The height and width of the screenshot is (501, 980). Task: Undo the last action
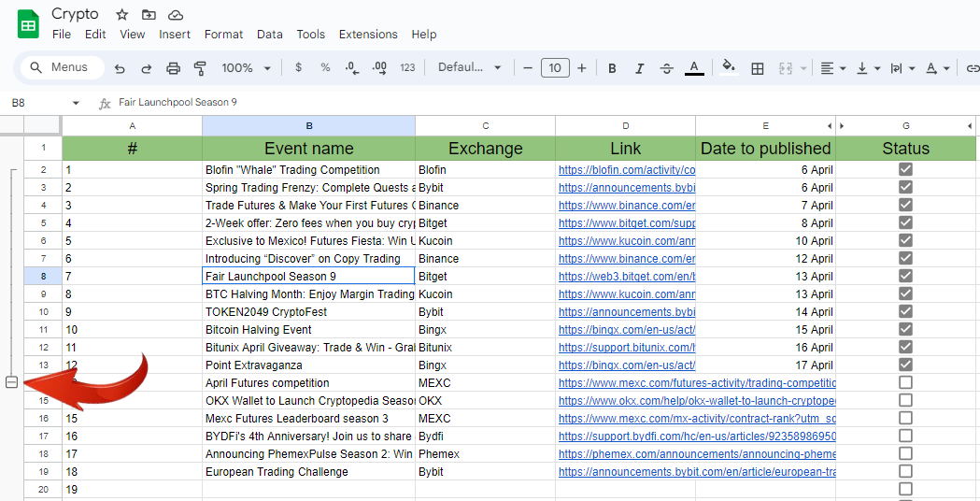click(x=120, y=68)
